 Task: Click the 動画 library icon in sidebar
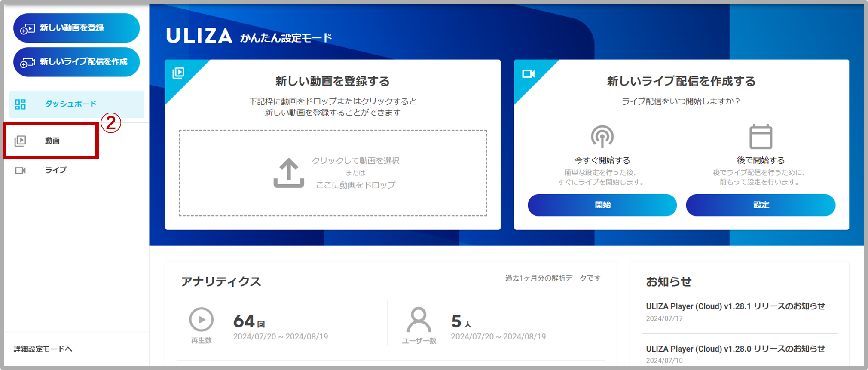pyautogui.click(x=20, y=141)
